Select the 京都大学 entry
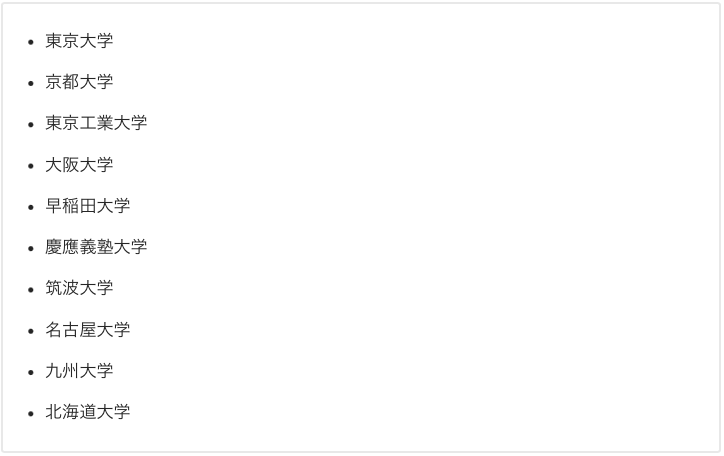 pyautogui.click(x=79, y=82)
